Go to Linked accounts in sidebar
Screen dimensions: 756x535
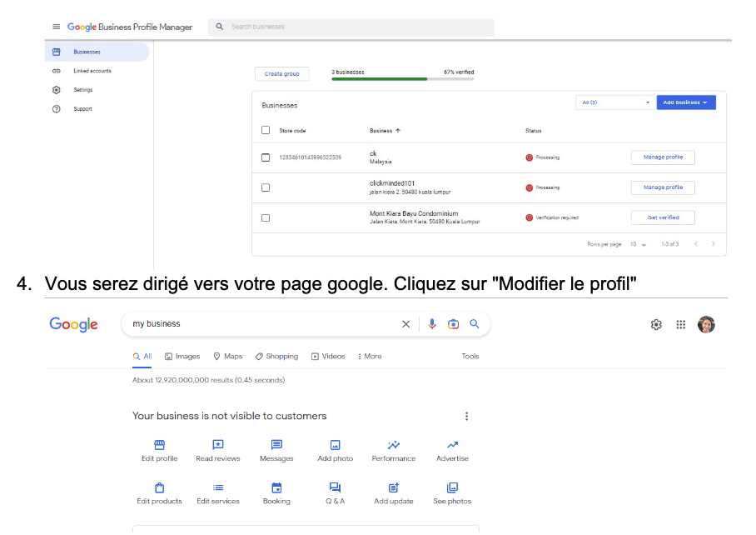pos(92,71)
